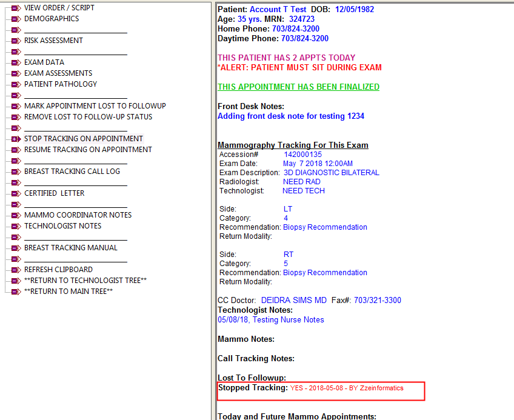Image resolution: width=514 pixels, height=420 pixels.
Task: Click the Mammography Tracking For This Exam heading
Action: click(293, 145)
